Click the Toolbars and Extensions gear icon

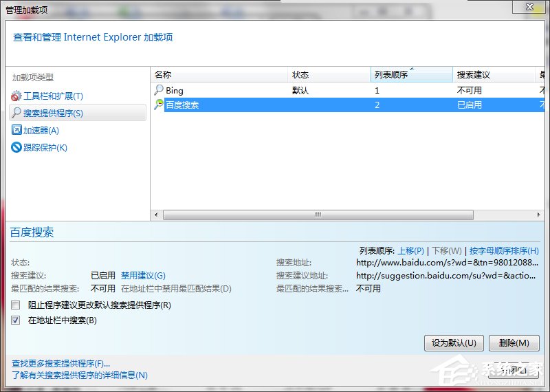(x=16, y=96)
